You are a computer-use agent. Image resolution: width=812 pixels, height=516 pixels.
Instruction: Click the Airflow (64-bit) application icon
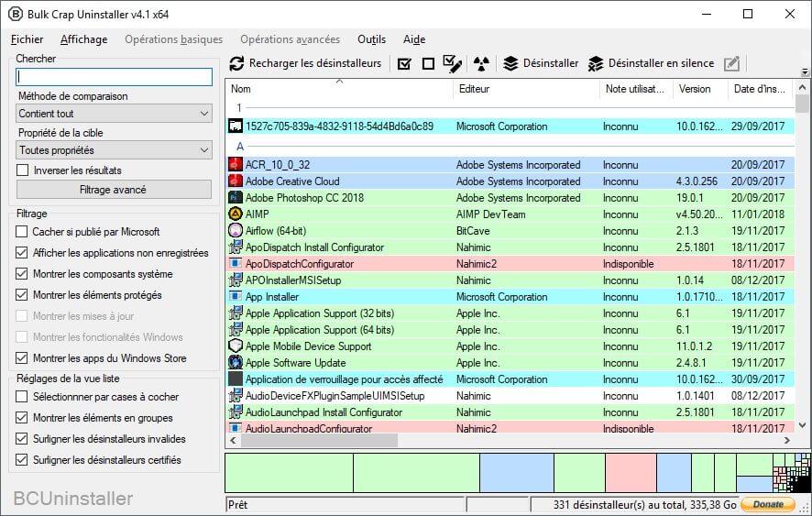click(x=236, y=231)
